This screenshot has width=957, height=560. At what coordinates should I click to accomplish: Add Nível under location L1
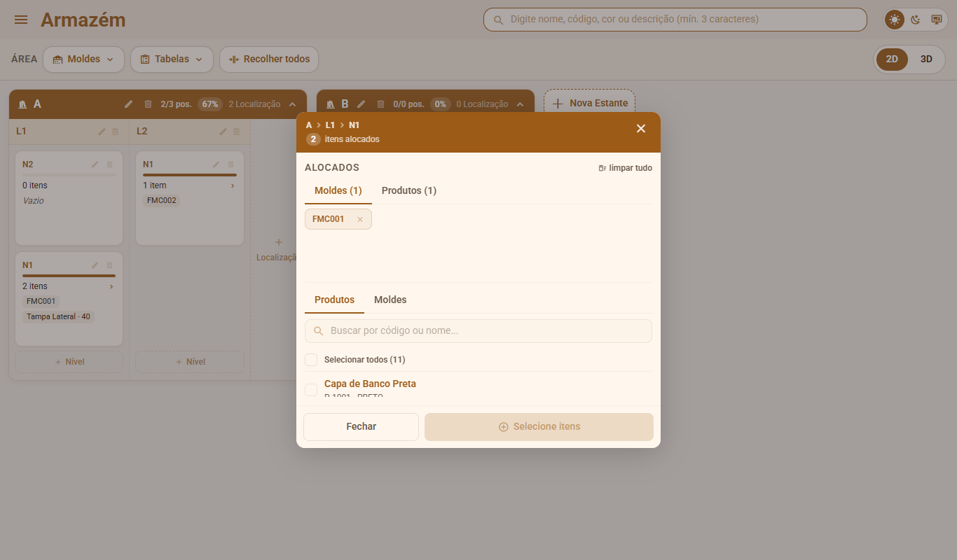pyautogui.click(x=69, y=362)
